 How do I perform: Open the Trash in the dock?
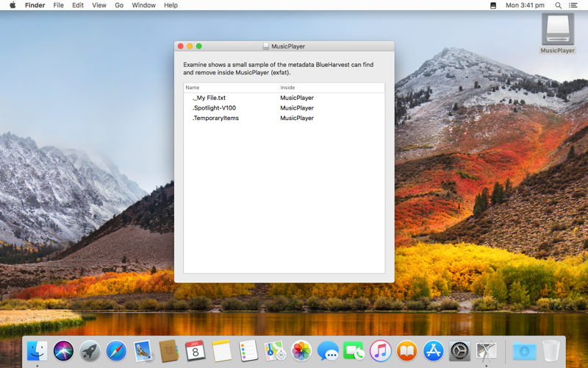[551, 351]
